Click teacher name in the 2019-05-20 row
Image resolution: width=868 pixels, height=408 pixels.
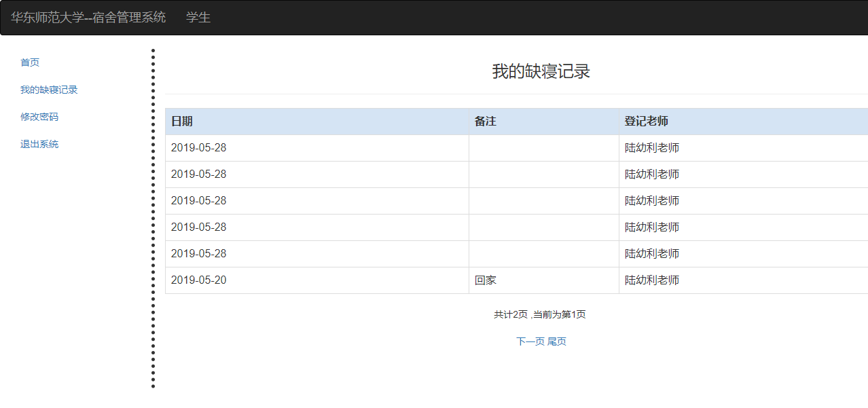pyautogui.click(x=652, y=280)
